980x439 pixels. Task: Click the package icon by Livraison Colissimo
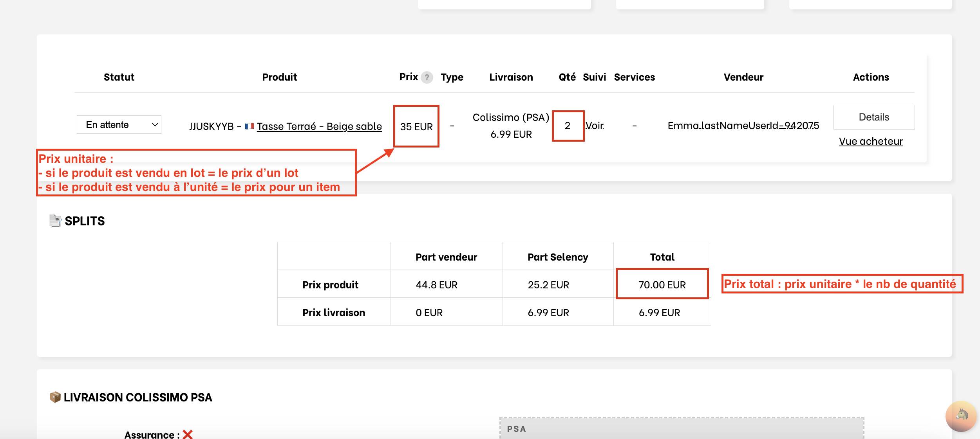click(x=55, y=397)
